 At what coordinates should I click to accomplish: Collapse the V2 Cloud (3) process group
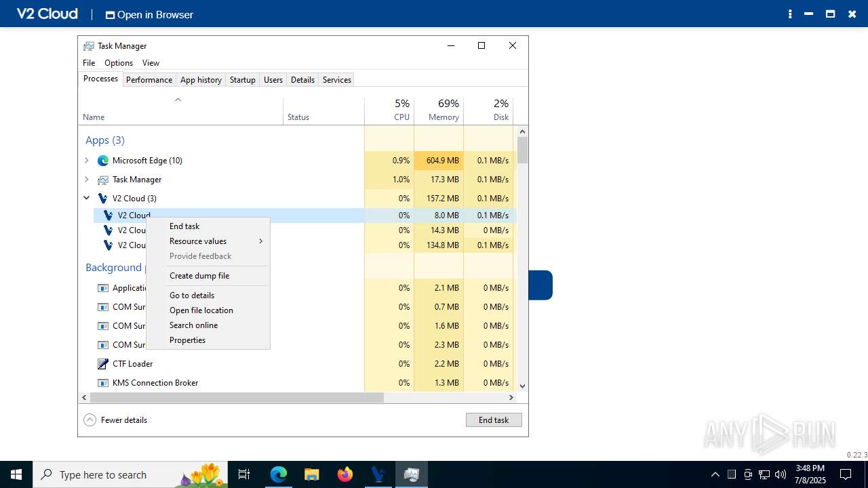(86, 199)
